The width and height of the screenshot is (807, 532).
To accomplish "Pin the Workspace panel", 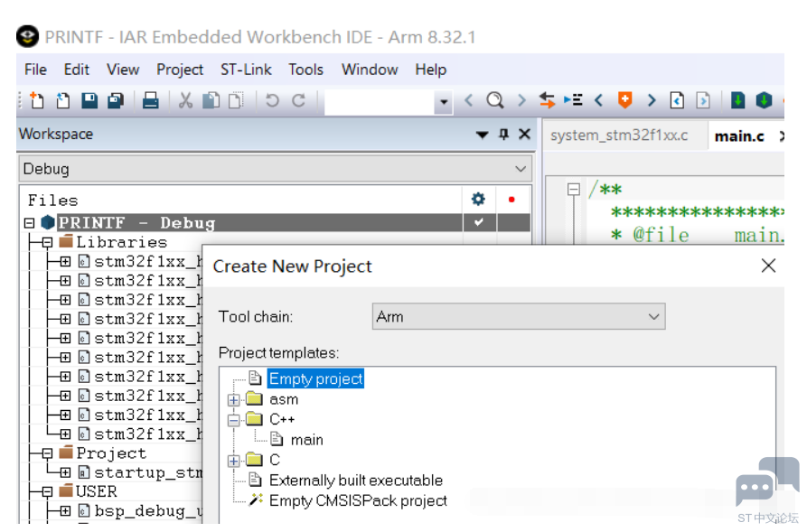I will pyautogui.click(x=504, y=135).
